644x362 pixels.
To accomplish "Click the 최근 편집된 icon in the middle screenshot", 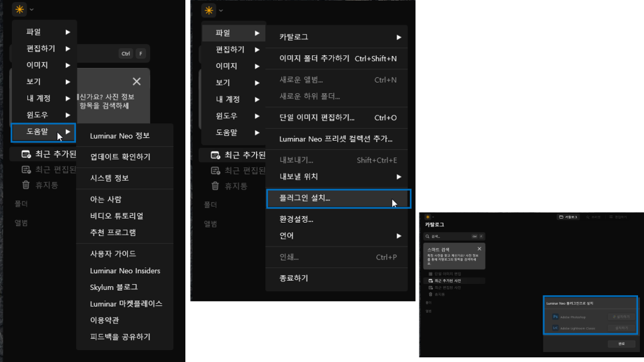I will click(215, 170).
